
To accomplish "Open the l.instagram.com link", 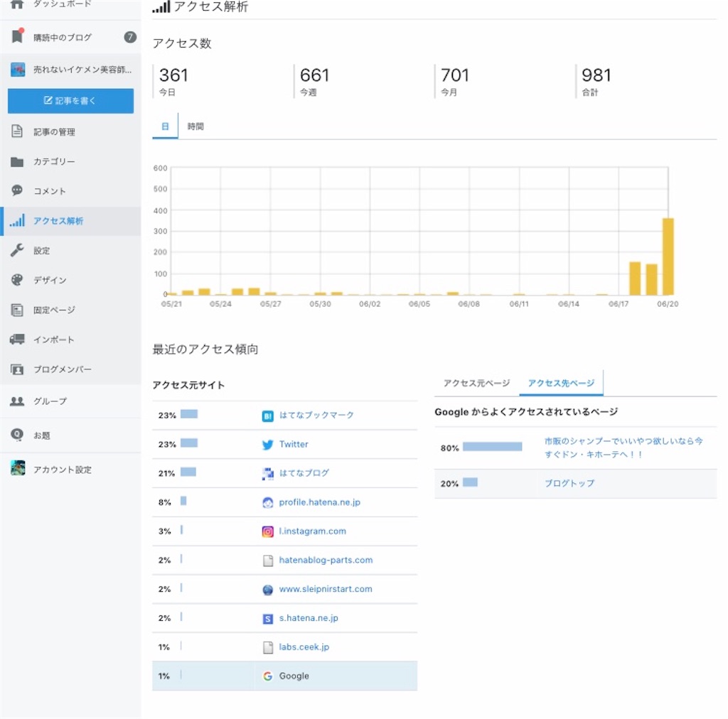I will pos(313,531).
